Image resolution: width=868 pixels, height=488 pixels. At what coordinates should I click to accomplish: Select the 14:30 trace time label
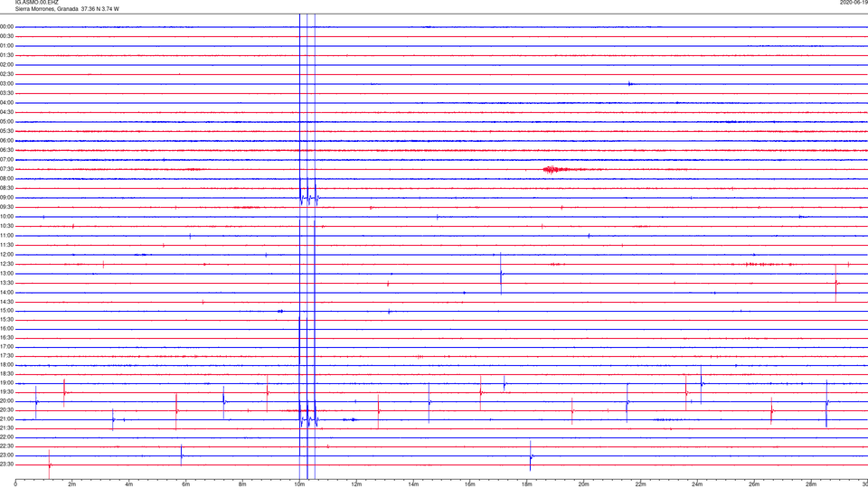point(6,302)
